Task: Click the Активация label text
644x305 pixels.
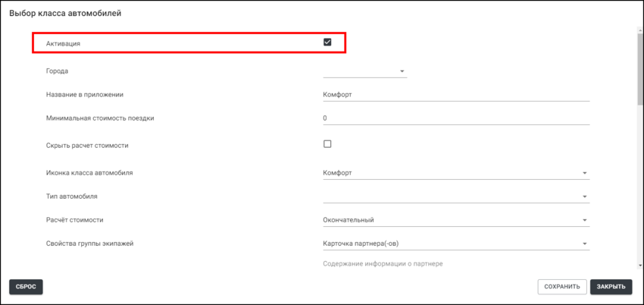Action: [x=63, y=43]
